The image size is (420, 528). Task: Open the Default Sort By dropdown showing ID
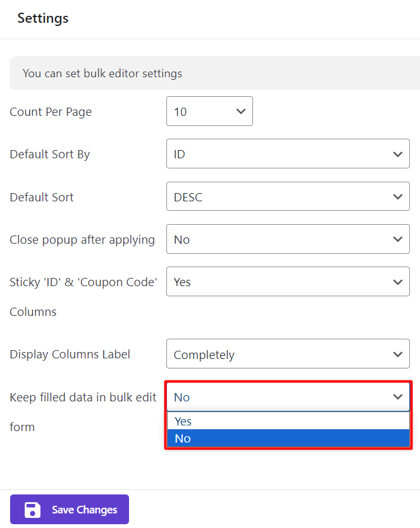coord(288,154)
